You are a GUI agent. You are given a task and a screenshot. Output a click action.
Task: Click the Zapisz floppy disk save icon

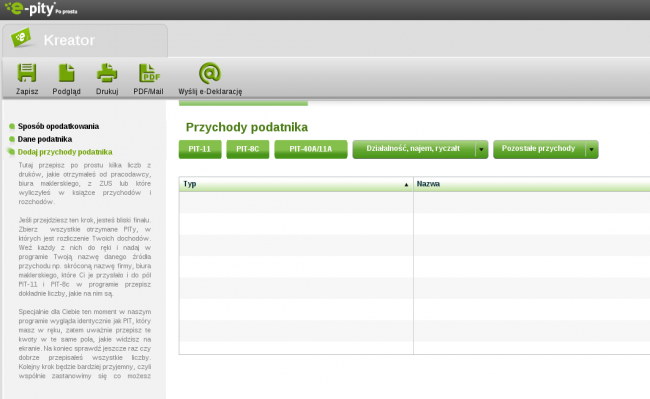(27, 73)
